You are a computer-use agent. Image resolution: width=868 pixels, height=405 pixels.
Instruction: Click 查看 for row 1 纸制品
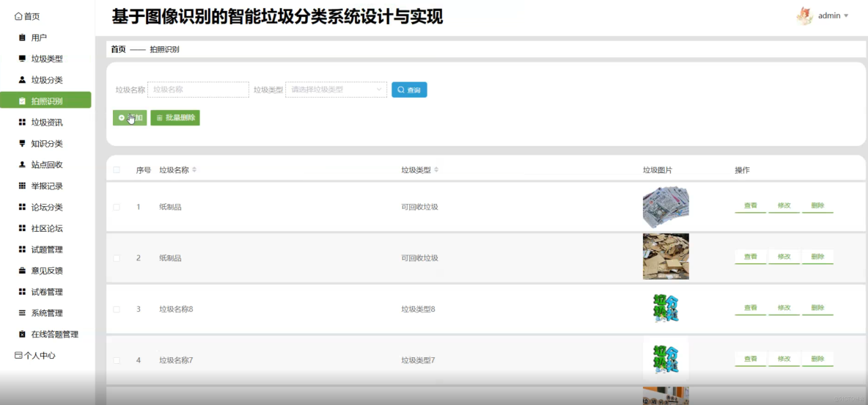coord(751,205)
